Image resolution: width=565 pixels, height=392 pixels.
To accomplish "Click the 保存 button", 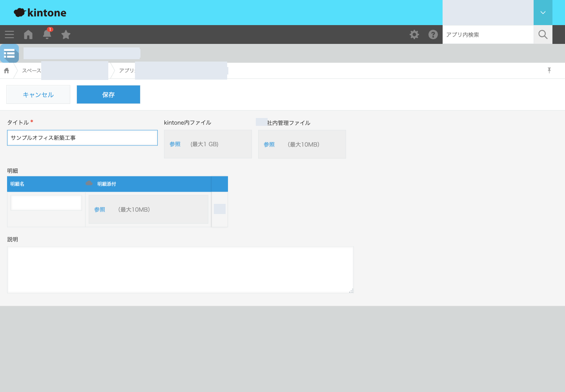I will (x=108, y=94).
